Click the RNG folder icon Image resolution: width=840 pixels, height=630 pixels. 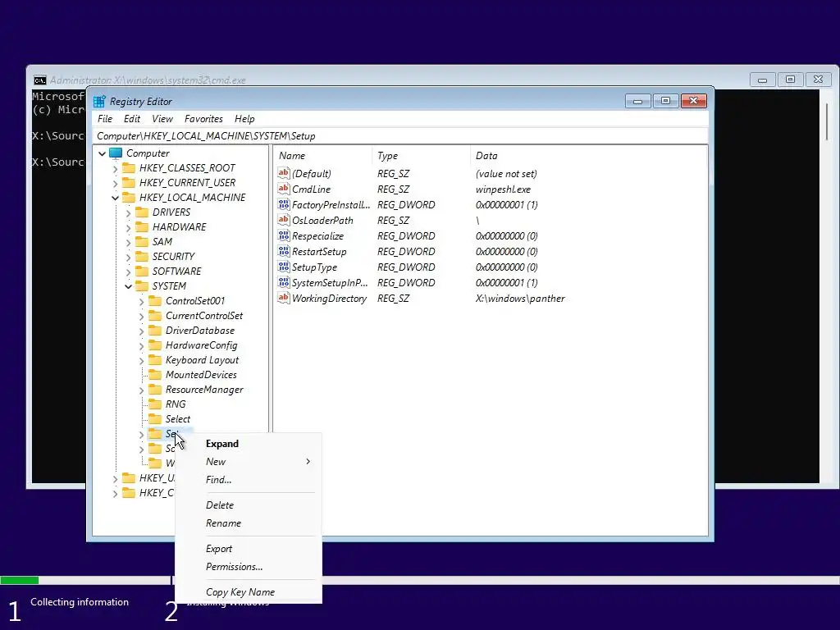(x=155, y=404)
